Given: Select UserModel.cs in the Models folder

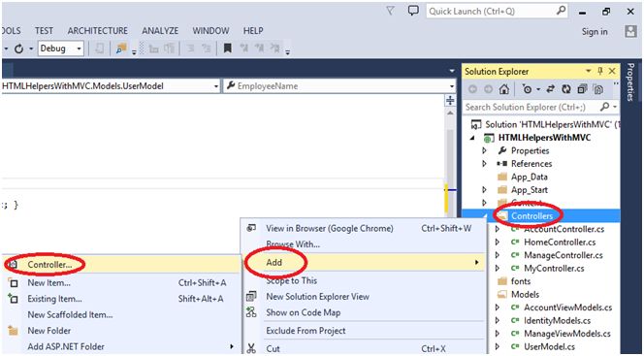Looking at the screenshot, I should pos(549,346).
